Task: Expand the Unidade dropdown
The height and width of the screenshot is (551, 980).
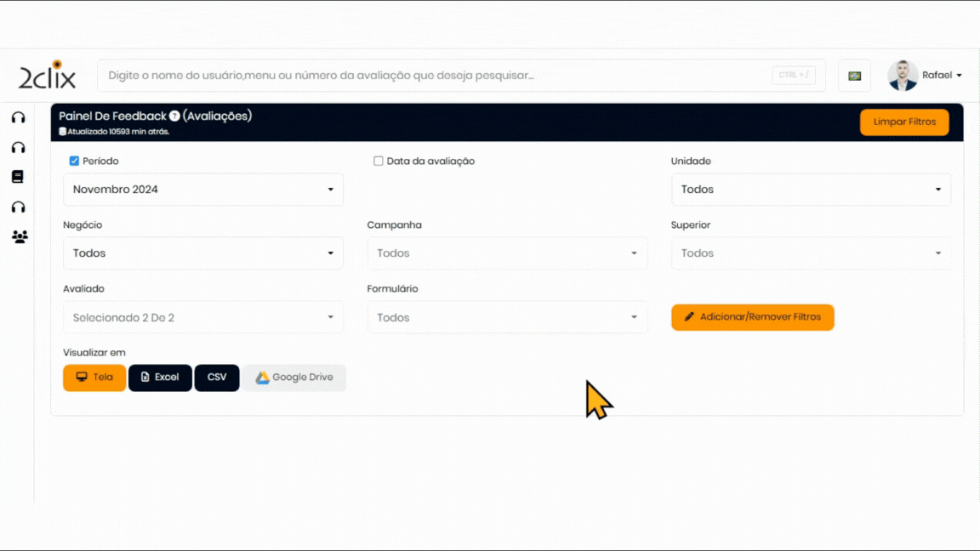Action: tap(811, 190)
